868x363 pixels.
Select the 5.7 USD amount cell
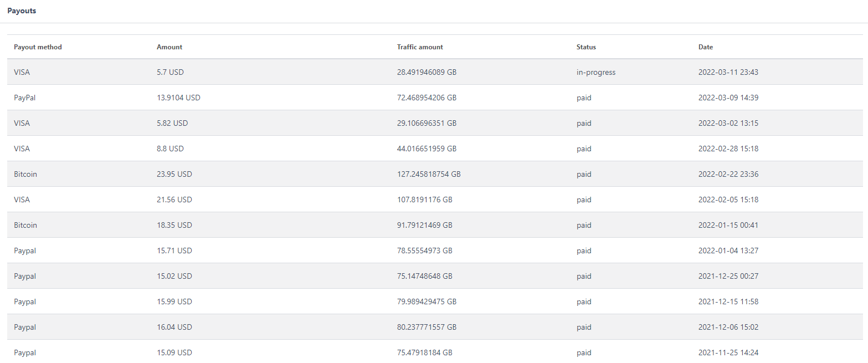pyautogui.click(x=171, y=72)
